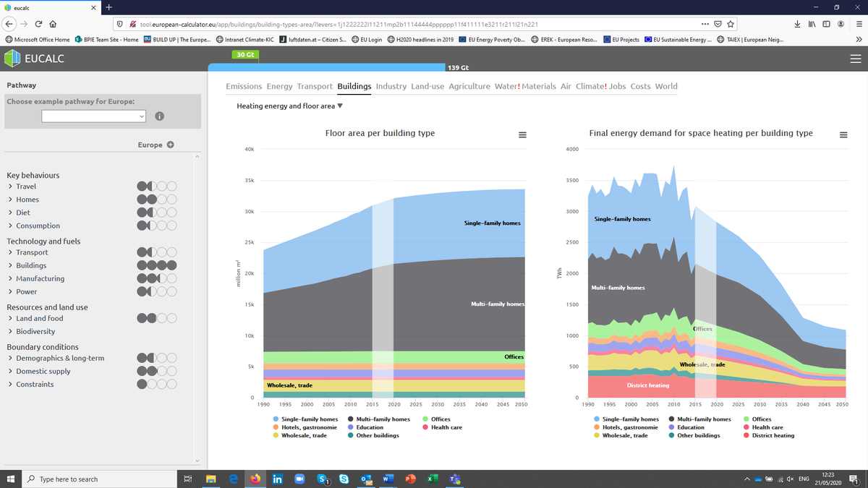The height and width of the screenshot is (488, 868).
Task: Toggle Multi-family homes in floor area legend
Action: click(x=378, y=419)
